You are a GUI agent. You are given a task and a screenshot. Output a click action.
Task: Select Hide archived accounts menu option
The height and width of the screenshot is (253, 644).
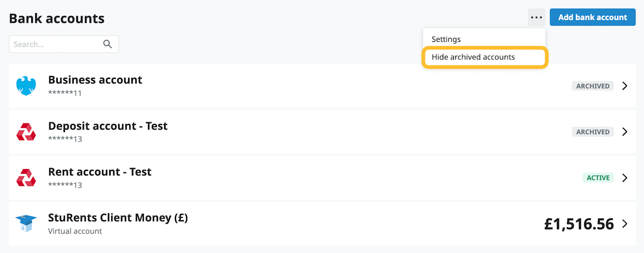473,57
